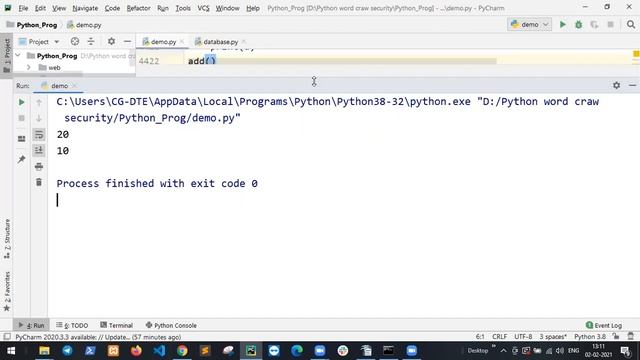
Task: Open the 4: Run tool window button
Action: (x=32, y=325)
